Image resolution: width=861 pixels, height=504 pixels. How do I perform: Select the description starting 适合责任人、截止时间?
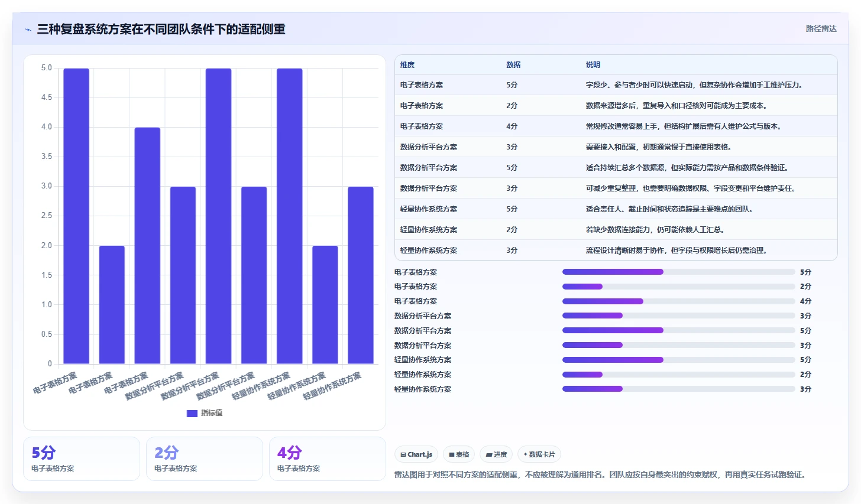coord(669,209)
